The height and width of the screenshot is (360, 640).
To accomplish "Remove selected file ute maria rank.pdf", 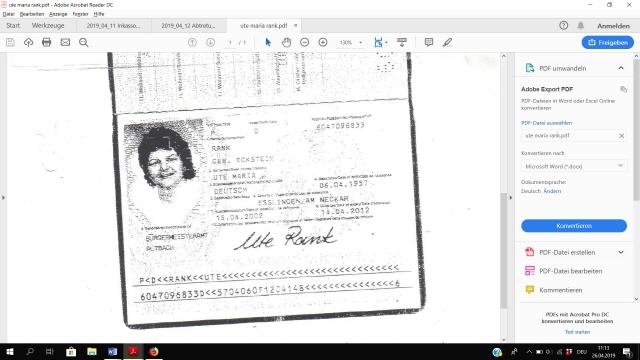I will [621, 136].
